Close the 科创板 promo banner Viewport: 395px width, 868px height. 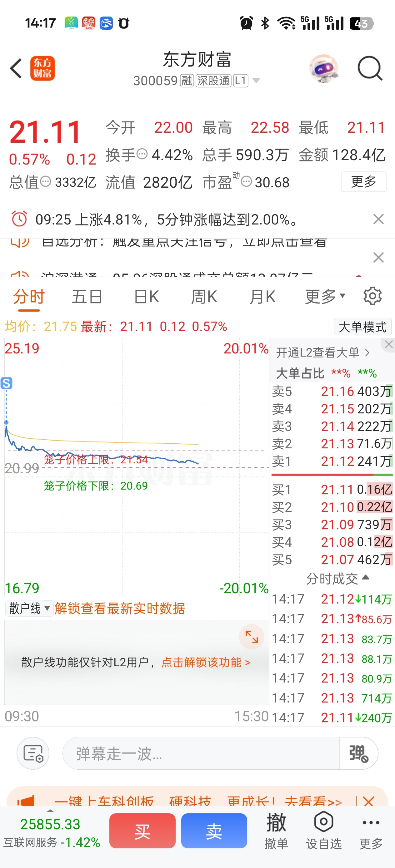tap(368, 801)
